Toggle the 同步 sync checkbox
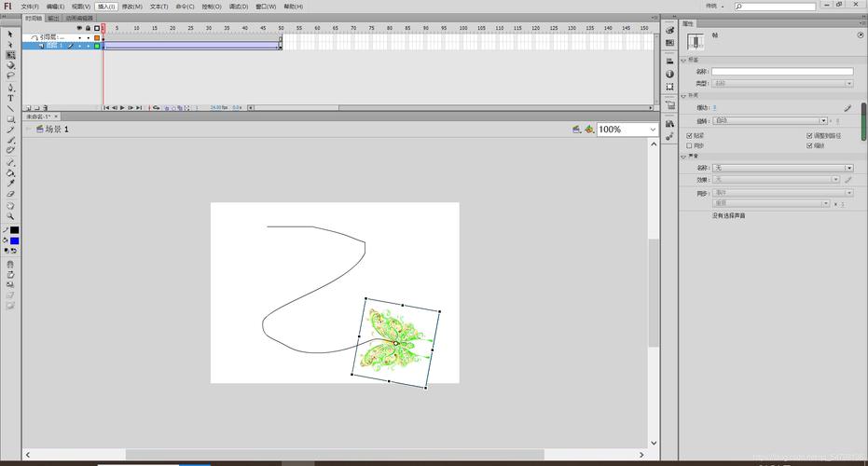 click(689, 145)
